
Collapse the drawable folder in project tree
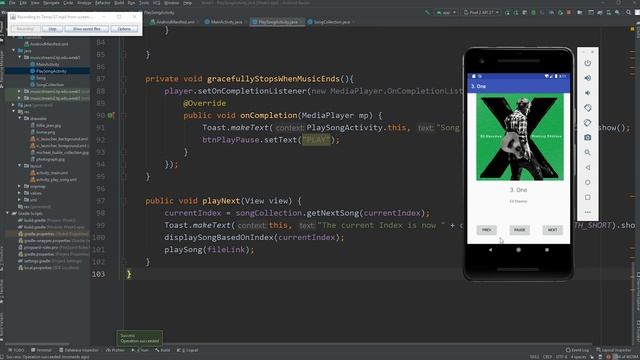[x=20, y=118]
